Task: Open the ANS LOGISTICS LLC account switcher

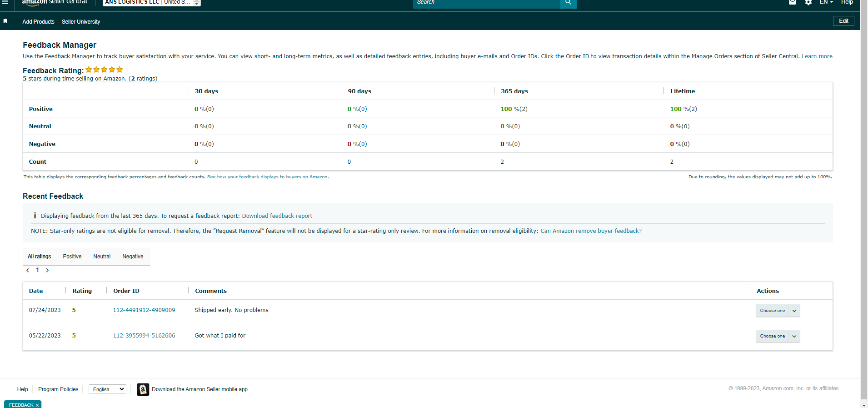Action: click(152, 2)
